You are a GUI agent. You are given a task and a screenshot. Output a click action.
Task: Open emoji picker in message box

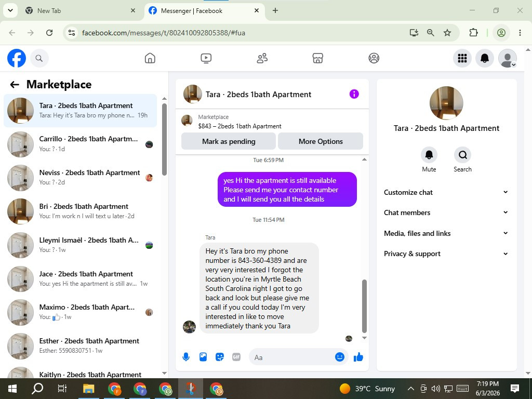coord(340,357)
